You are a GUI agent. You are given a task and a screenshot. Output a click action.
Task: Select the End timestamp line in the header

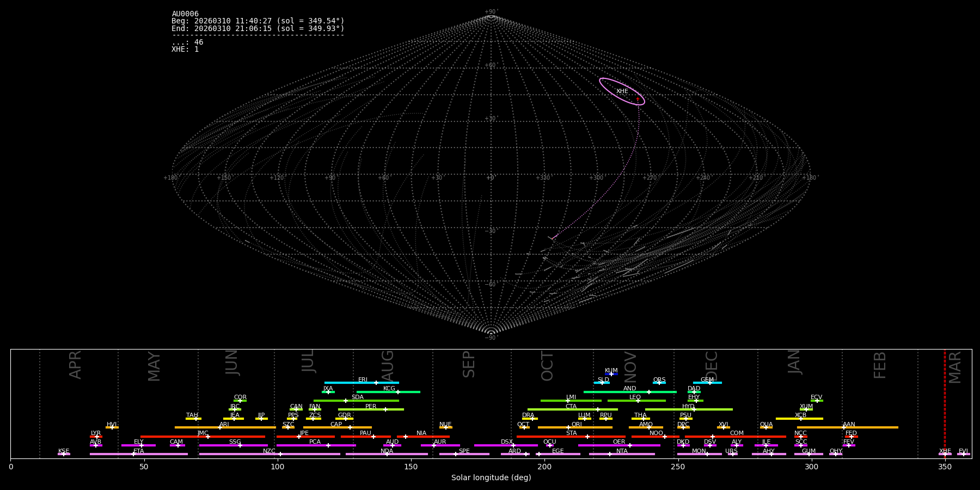click(x=258, y=28)
